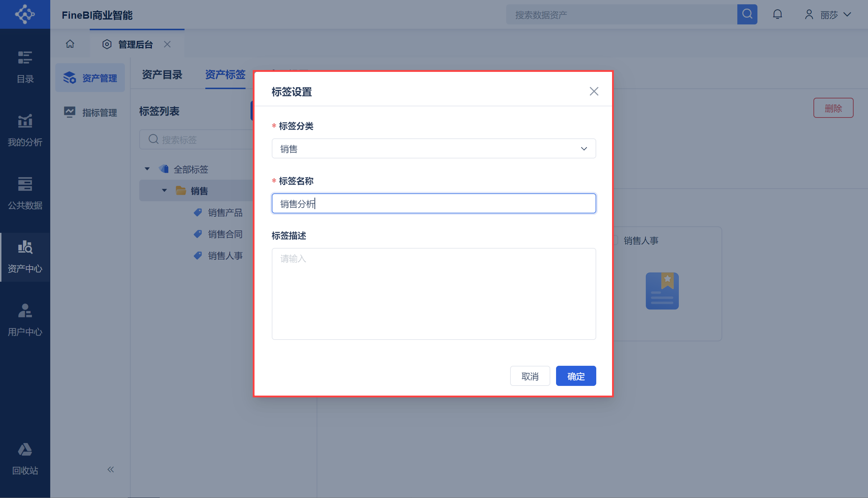Click the notification bell icon

coord(777,14)
